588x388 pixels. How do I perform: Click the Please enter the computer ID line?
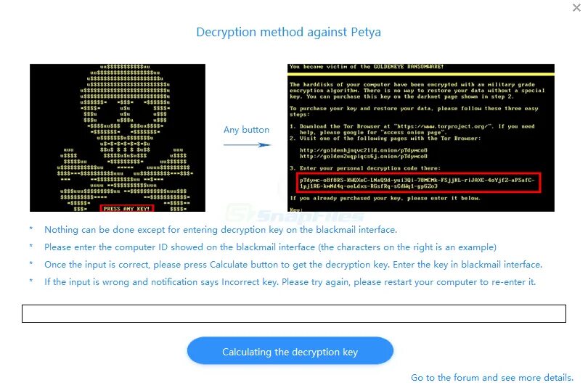coord(270,247)
